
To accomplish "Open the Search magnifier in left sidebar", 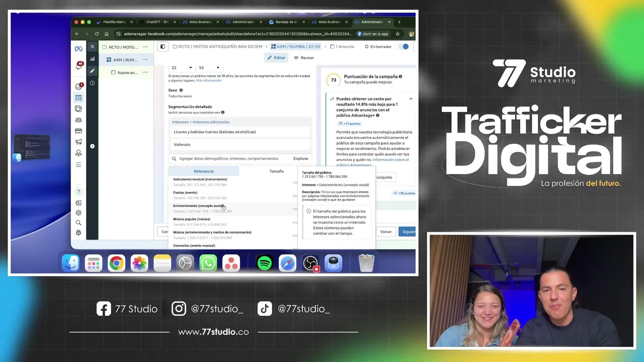I will [x=78, y=223].
